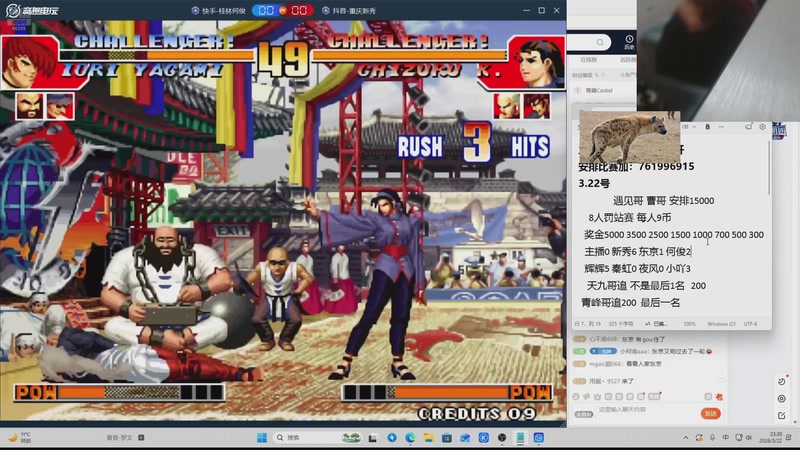
Task: Toggle bold with the B icon in Notepad
Action: point(708,127)
